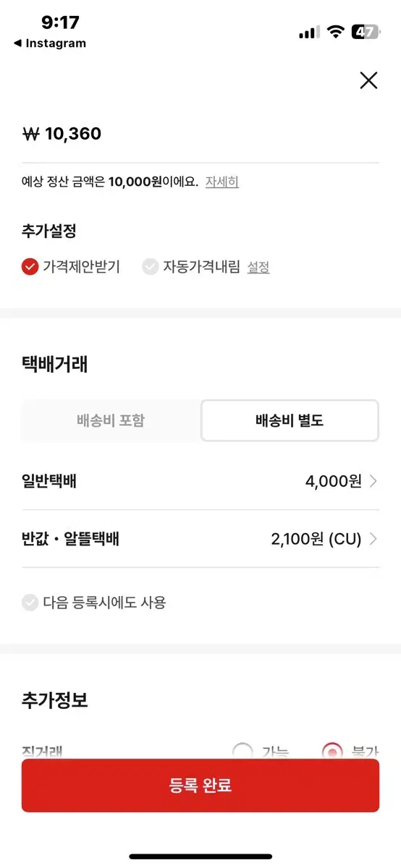Image resolution: width=401 pixels, height=868 pixels.
Task: Switch to 배송비 별도 tab
Action: click(290, 420)
